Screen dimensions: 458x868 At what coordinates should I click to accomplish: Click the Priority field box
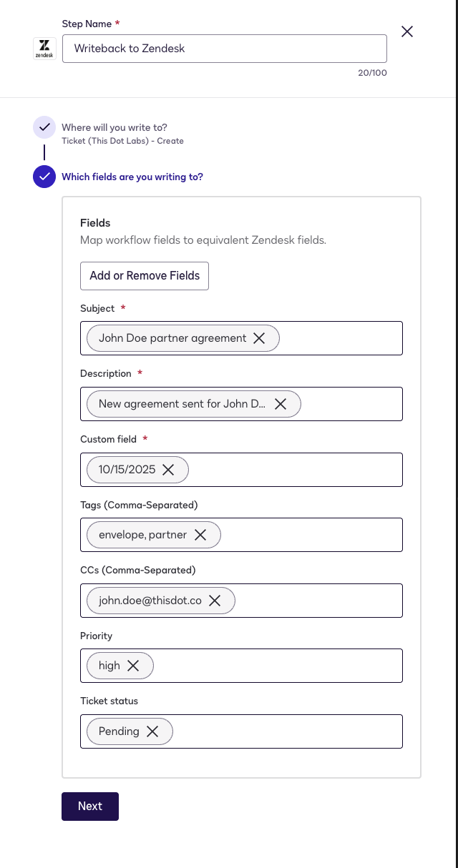[286, 666]
